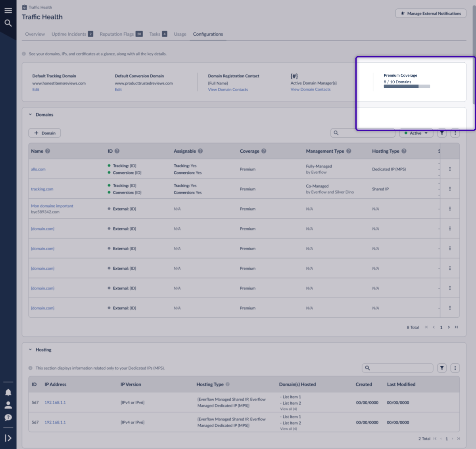
Task: Click the Domains Hosting Type help icon
Action: tap(404, 151)
